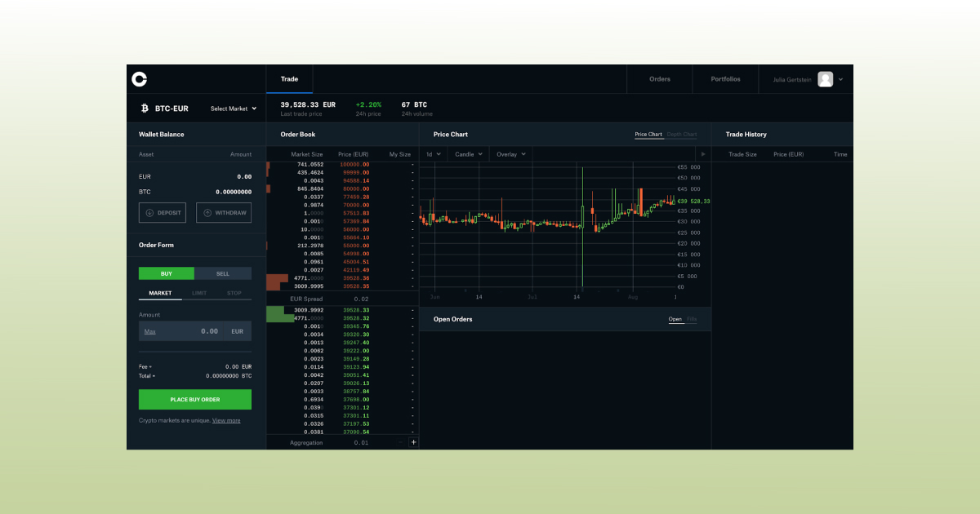Select the Trade tab

click(x=289, y=79)
